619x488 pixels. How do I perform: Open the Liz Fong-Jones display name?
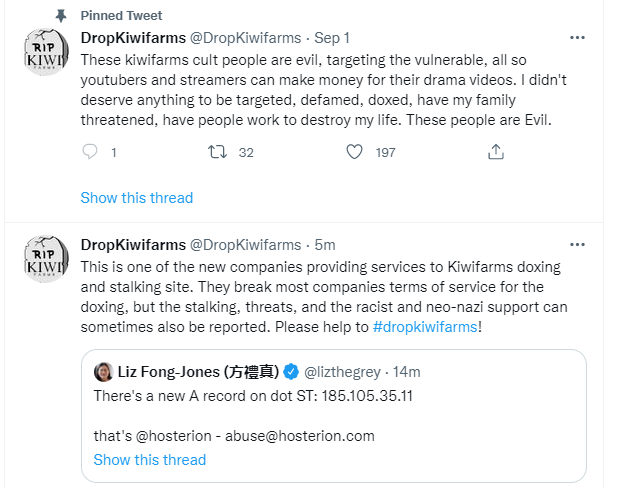click(196, 372)
